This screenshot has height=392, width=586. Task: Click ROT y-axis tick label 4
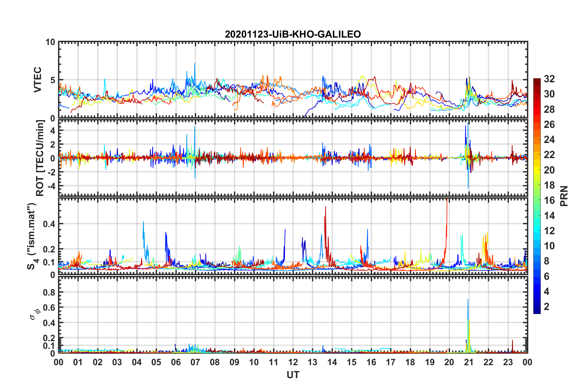click(53, 131)
